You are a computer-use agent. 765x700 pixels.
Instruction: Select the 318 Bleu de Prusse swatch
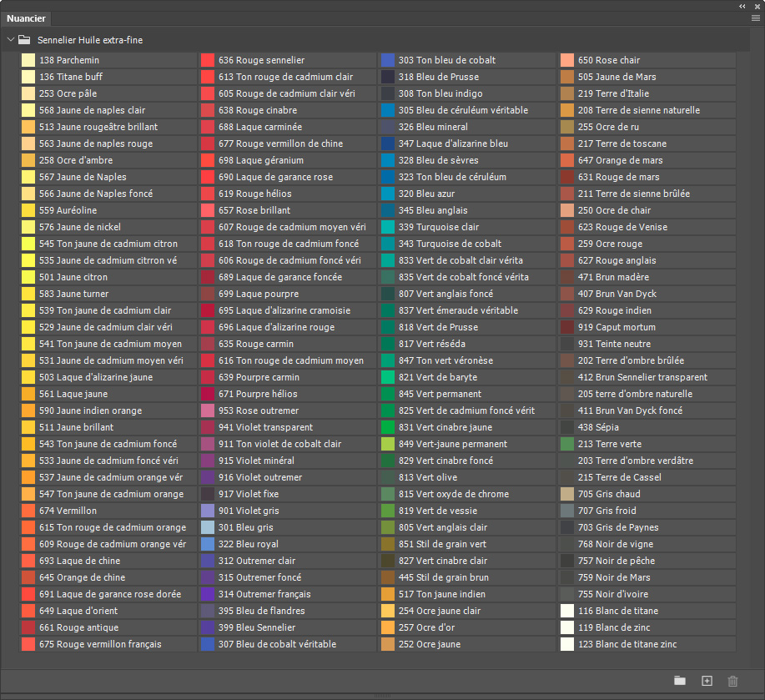(388, 77)
